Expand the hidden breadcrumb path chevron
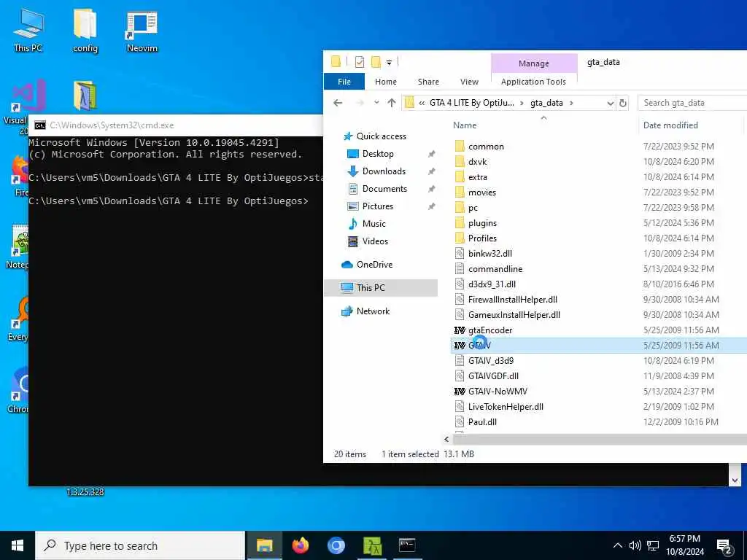 pos(422,103)
